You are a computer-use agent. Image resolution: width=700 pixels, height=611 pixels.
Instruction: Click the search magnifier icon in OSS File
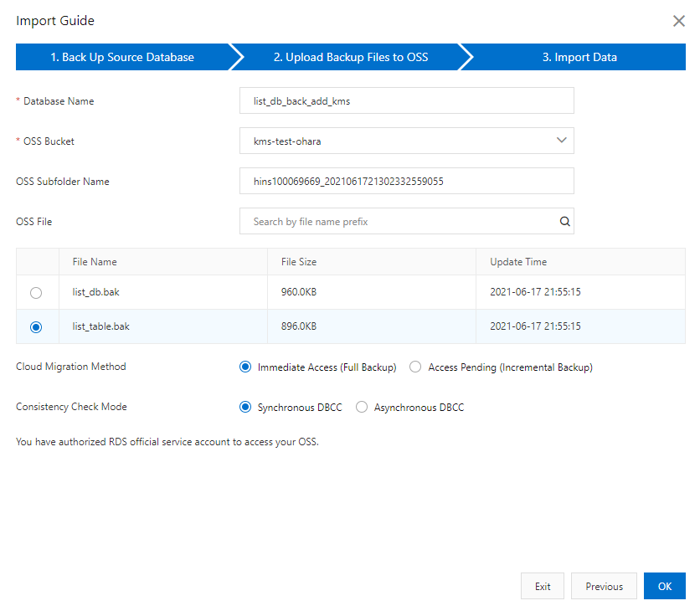564,221
